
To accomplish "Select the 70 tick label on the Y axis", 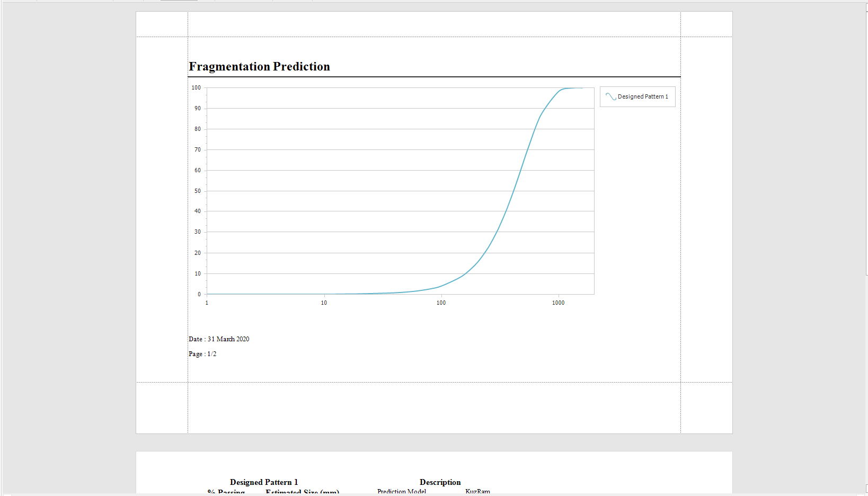I will 198,149.
